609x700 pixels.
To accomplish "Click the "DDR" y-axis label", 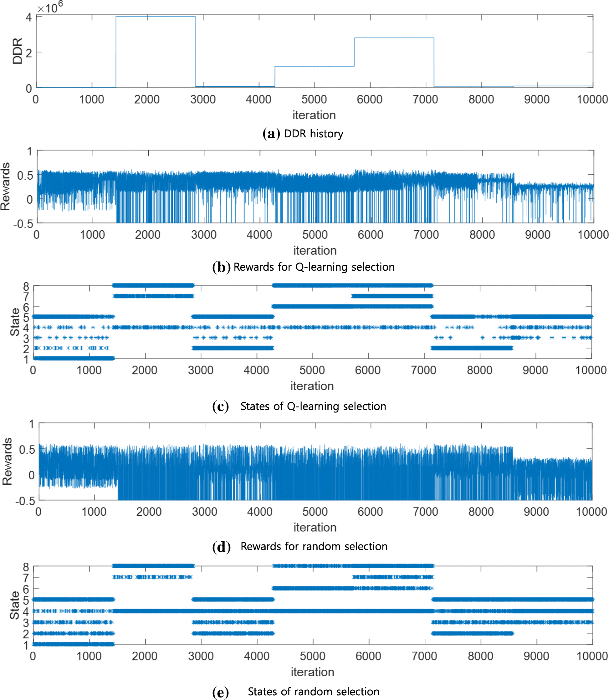I will click(x=17, y=51).
